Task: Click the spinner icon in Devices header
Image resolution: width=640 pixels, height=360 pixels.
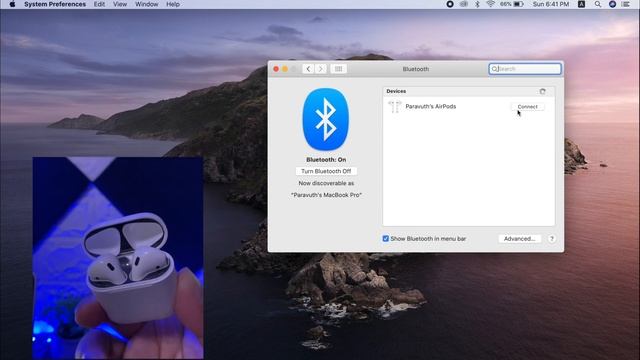Action: (542, 91)
